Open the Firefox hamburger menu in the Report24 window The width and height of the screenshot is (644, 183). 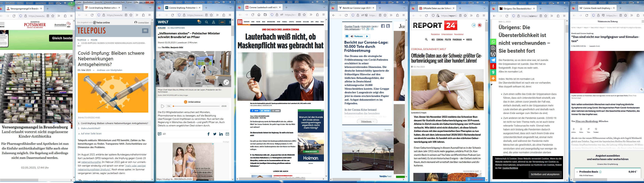coord(484,15)
